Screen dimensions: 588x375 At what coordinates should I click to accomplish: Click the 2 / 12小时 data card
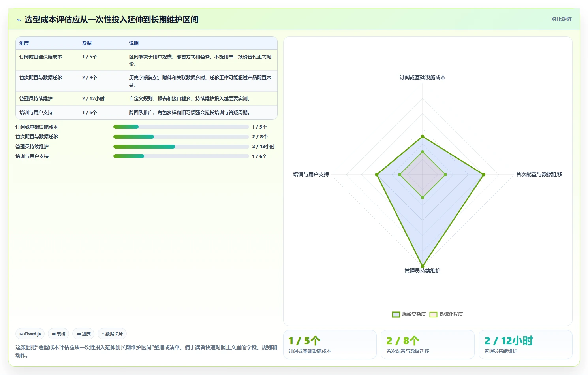pos(526,345)
